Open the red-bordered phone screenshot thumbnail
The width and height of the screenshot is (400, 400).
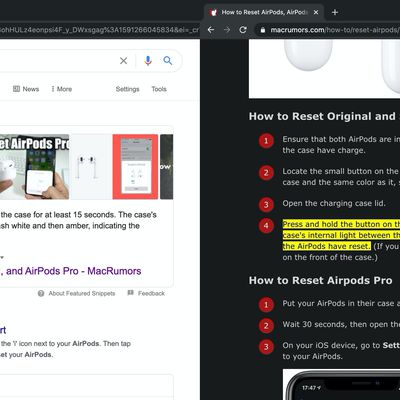pyautogui.click(x=135, y=167)
